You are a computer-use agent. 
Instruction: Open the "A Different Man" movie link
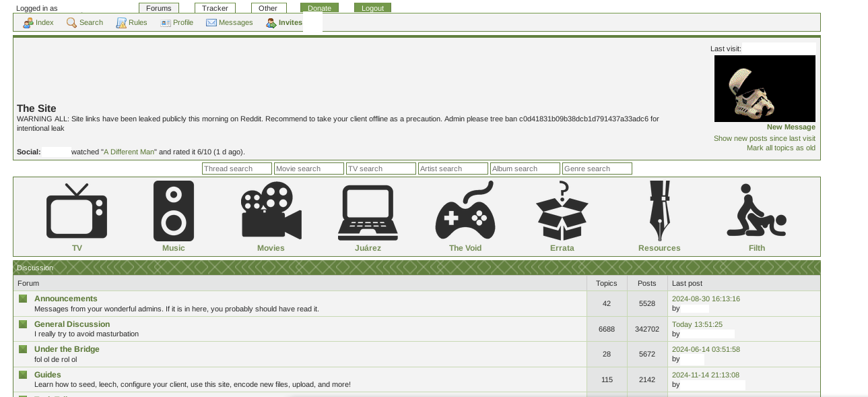pos(130,152)
